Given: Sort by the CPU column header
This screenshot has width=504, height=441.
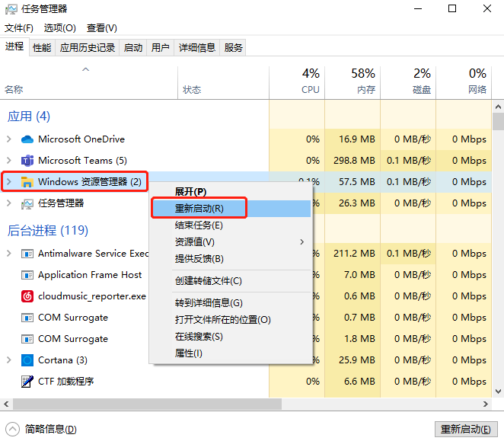Looking at the screenshot, I should 297,81.
